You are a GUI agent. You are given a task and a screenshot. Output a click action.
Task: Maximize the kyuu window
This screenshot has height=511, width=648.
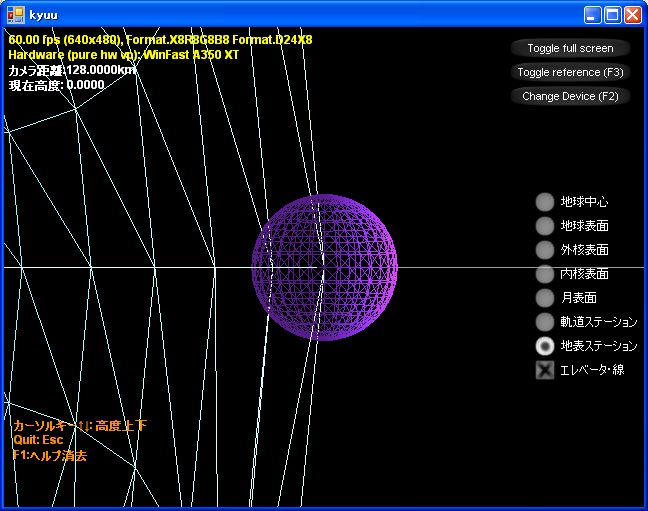pos(612,15)
